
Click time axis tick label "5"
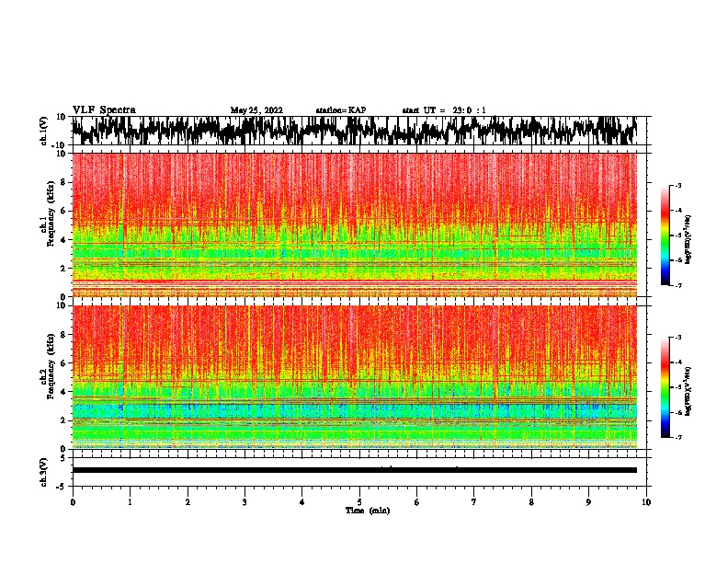359,502
